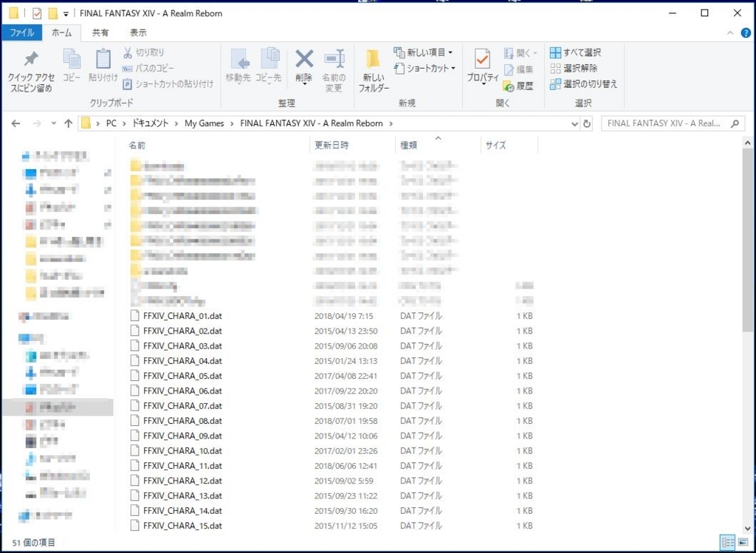Viewport: 756px width, 553px height.
Task: Click the help question mark icon
Action: tap(746, 32)
